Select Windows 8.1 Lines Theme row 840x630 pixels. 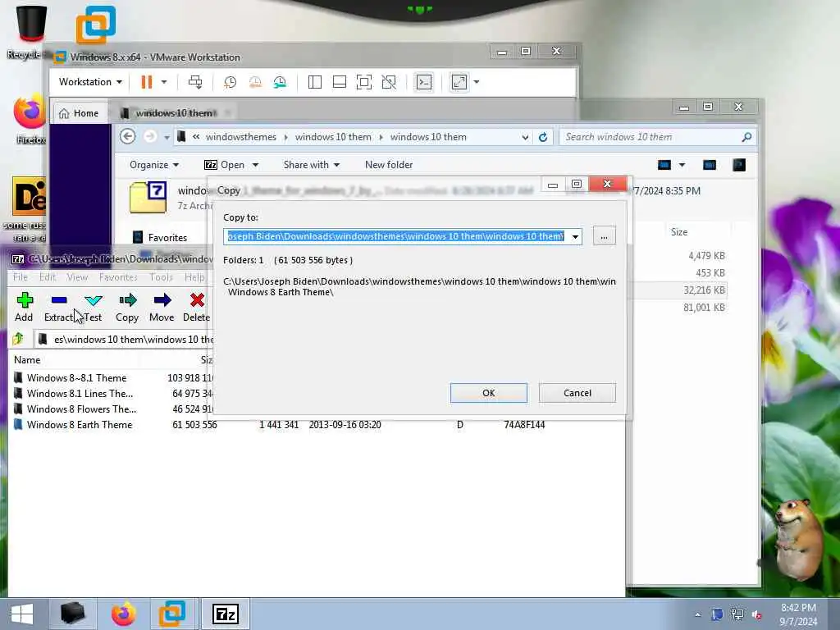pyautogui.click(x=80, y=393)
